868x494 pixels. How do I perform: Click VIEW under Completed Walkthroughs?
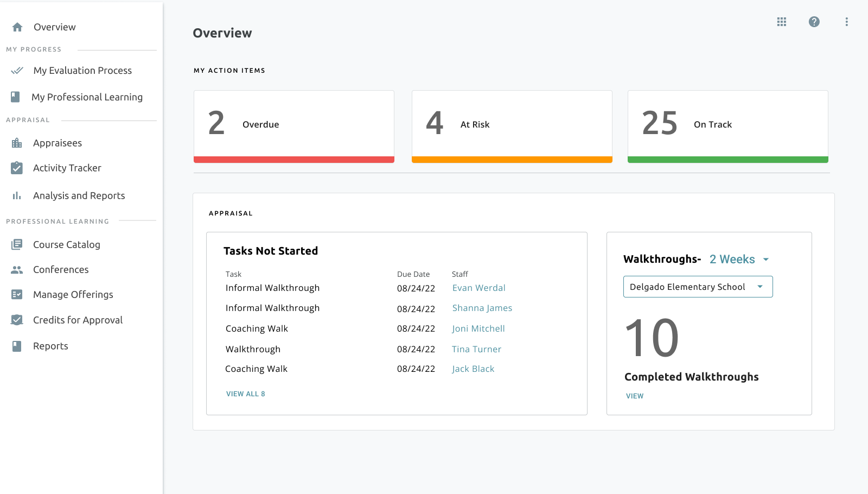[x=634, y=396]
